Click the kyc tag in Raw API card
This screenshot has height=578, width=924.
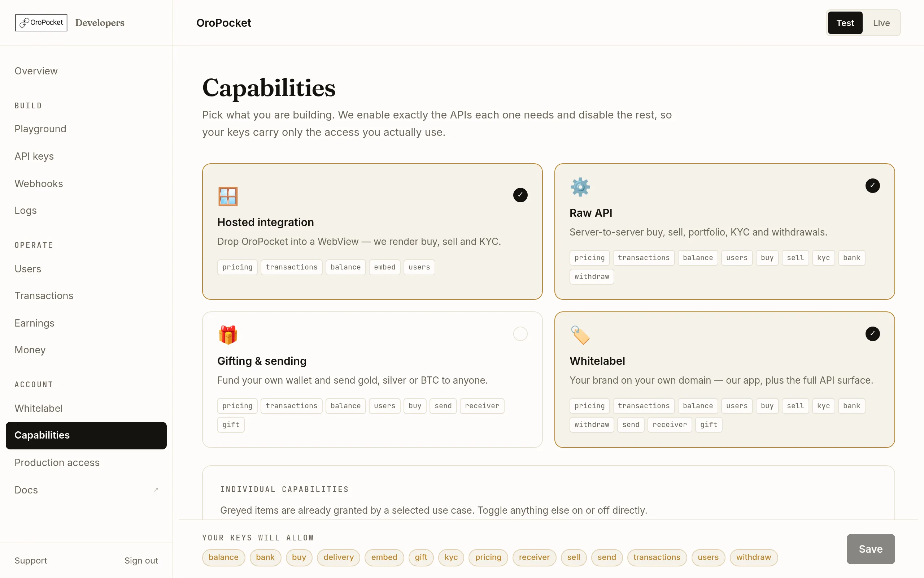click(x=823, y=258)
